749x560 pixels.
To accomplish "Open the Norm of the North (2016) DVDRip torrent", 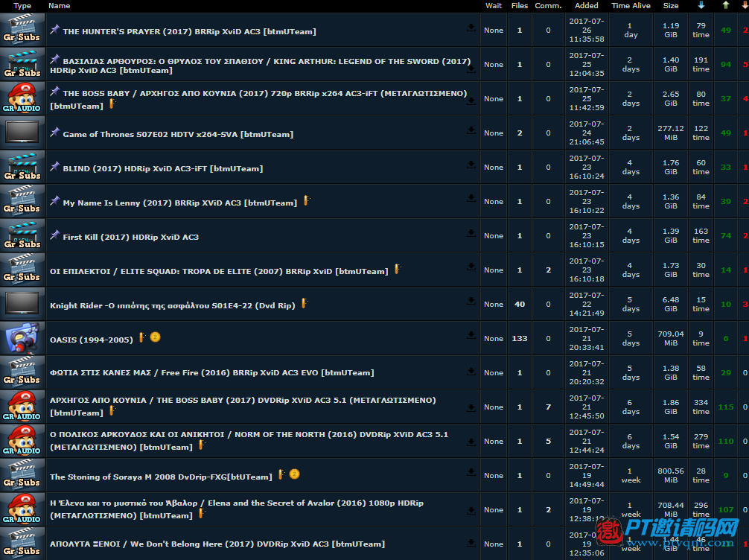I will 249,441.
